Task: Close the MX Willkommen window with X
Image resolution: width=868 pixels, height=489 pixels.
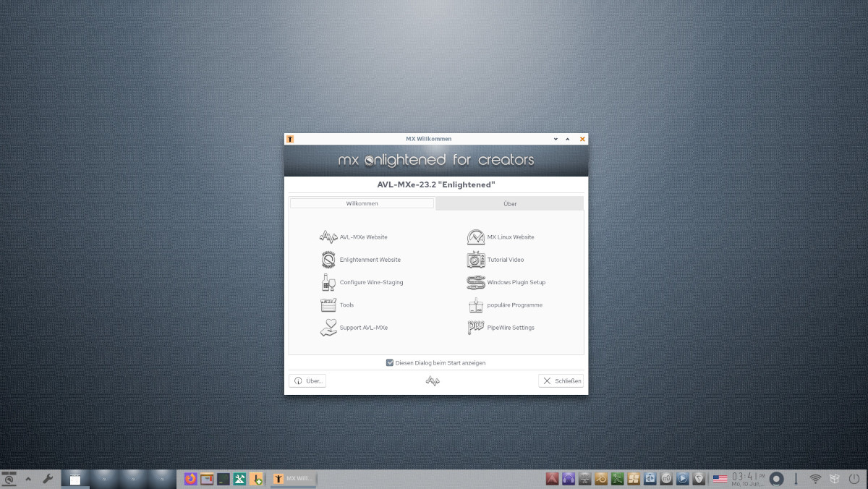Action: pos(582,139)
